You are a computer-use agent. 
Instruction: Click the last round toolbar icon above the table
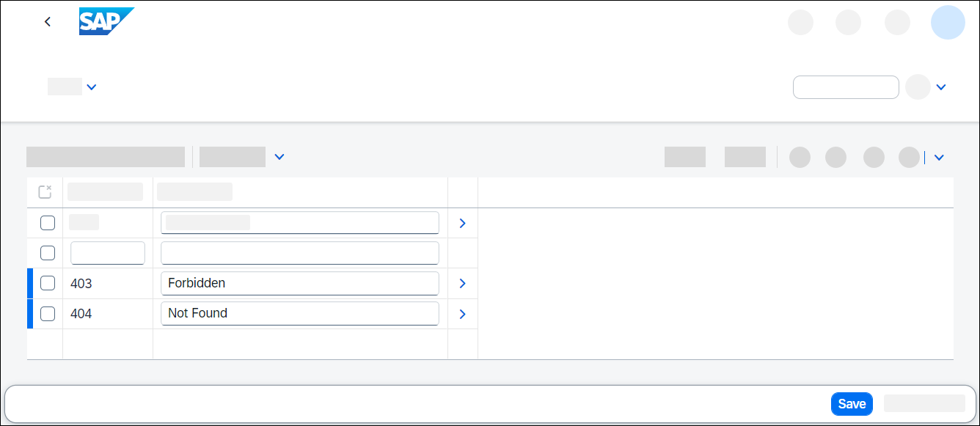point(909,157)
